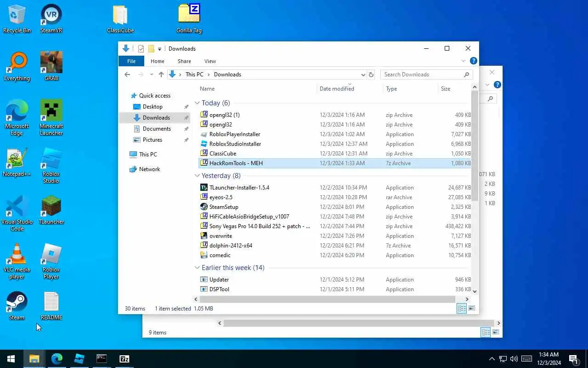Collapse the Earlier this week (14) group
This screenshot has height=368, width=588.
197,268
